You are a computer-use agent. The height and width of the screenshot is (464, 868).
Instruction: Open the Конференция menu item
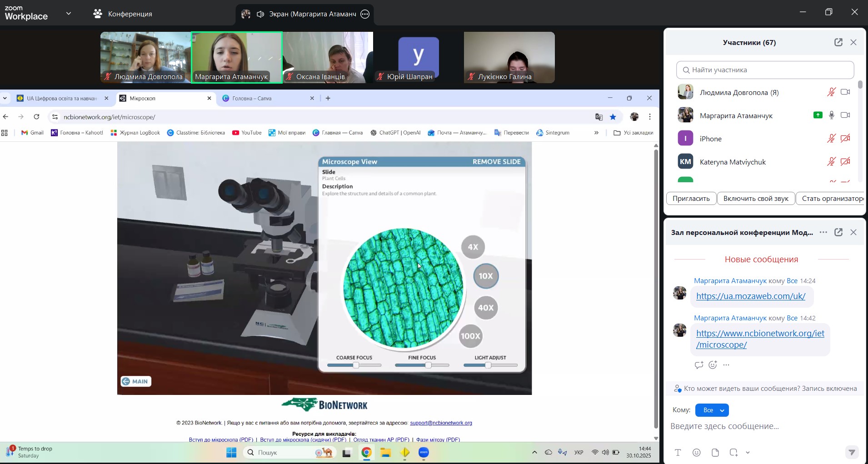[123, 14]
